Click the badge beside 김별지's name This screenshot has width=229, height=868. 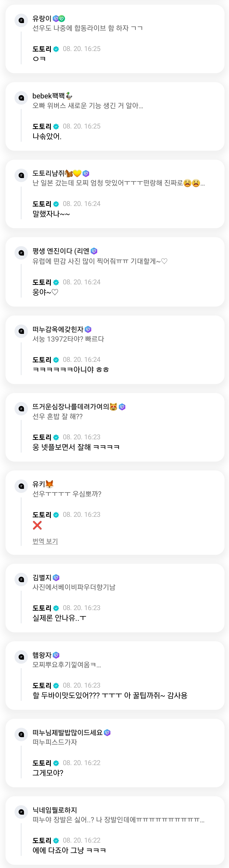56,577
